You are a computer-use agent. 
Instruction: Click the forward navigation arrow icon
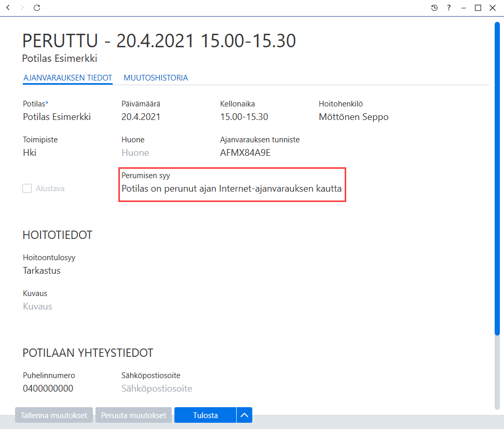(x=22, y=7)
